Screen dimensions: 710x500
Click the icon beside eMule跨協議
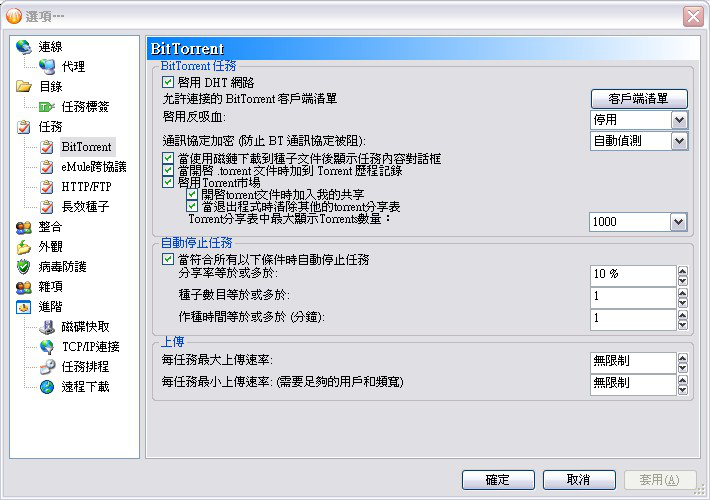pos(47,167)
